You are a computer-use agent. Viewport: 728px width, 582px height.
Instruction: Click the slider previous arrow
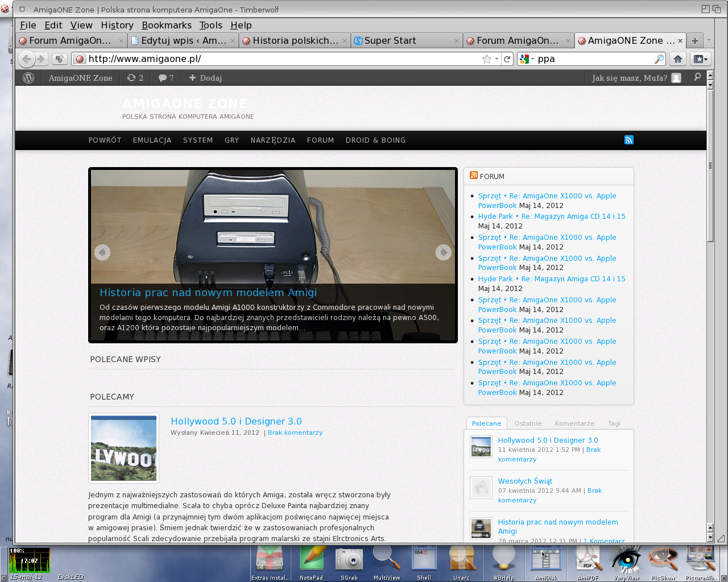(x=102, y=252)
